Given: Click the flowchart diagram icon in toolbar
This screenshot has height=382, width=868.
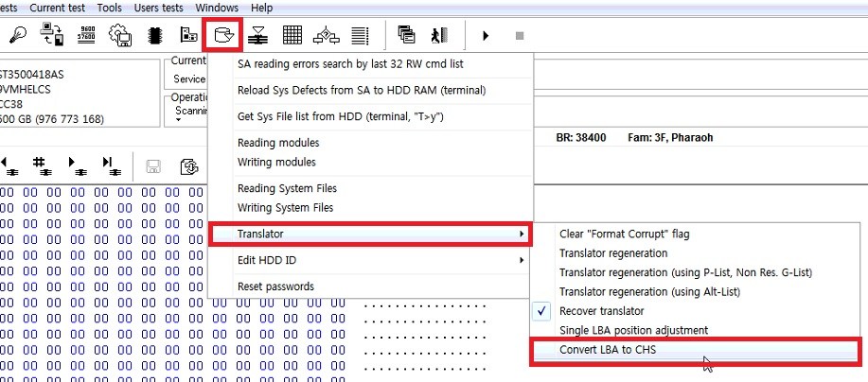Looking at the screenshot, I should point(326,36).
